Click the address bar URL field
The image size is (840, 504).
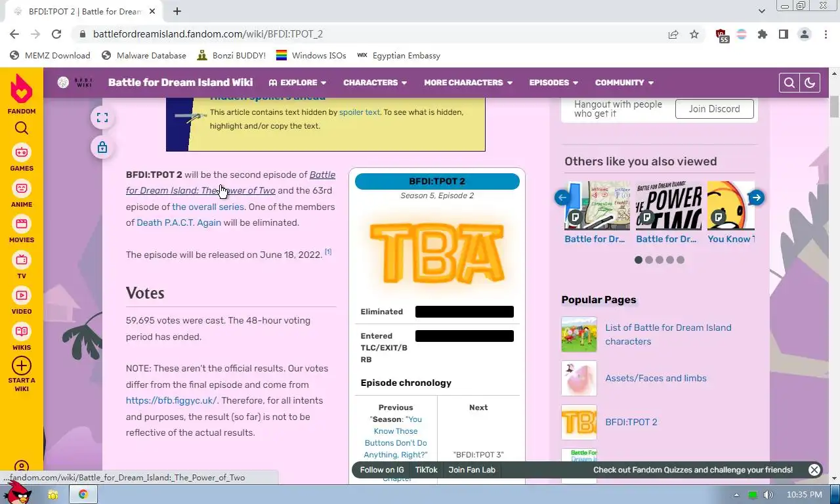374,34
